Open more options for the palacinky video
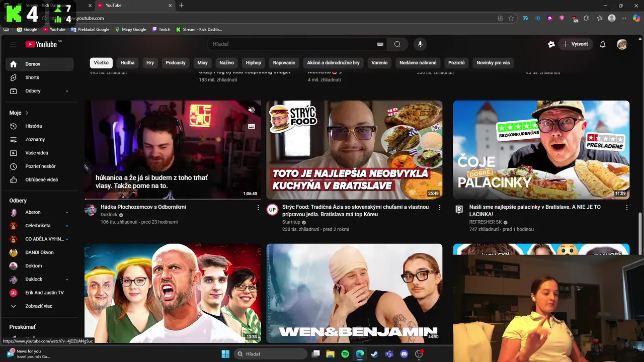The height and width of the screenshot is (362, 644). (627, 208)
